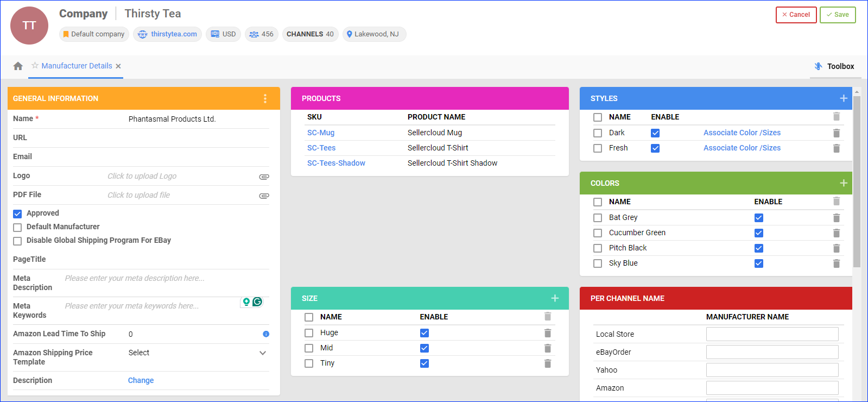Click Amazon Lead Time info icon
Viewport: 868px width, 402px height.
pyautogui.click(x=266, y=334)
